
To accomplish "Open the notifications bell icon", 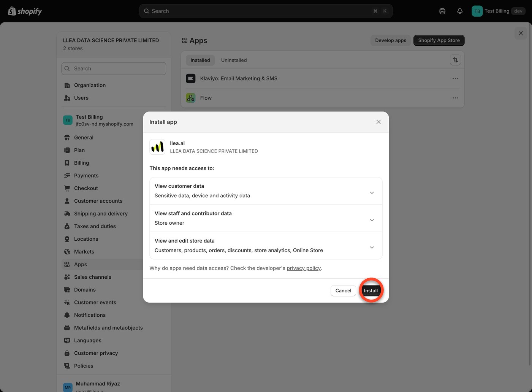I will (x=460, y=11).
